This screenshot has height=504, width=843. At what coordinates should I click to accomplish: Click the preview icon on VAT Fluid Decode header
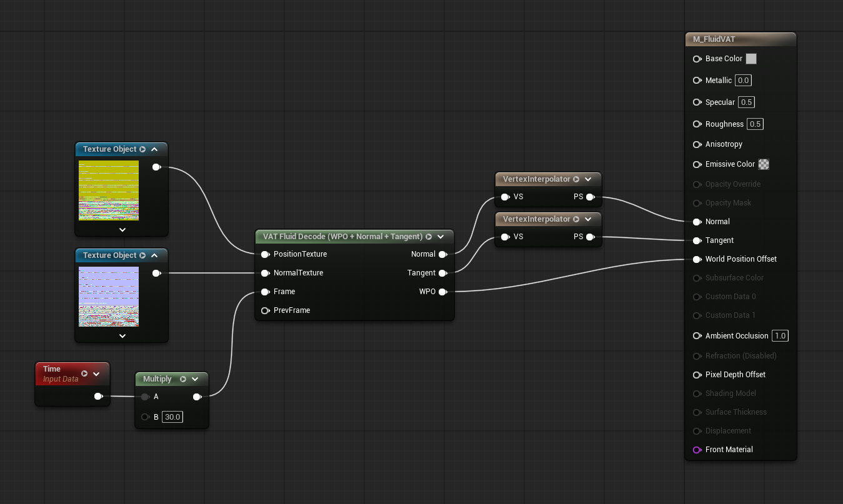[429, 237]
